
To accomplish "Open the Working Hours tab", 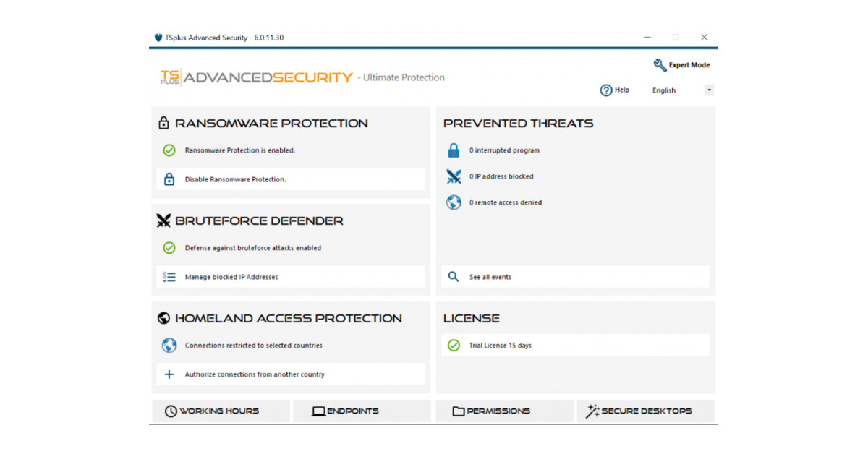I will tap(220, 411).
